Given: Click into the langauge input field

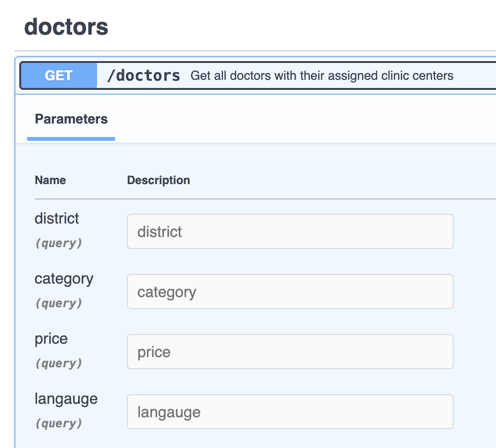Looking at the screenshot, I should pyautogui.click(x=290, y=412).
